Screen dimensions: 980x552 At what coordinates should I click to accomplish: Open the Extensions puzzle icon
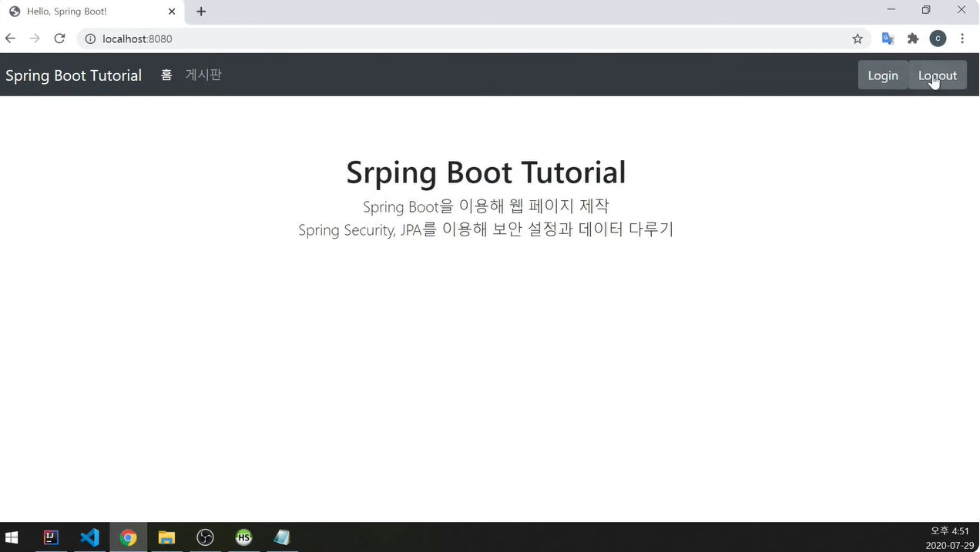913,38
